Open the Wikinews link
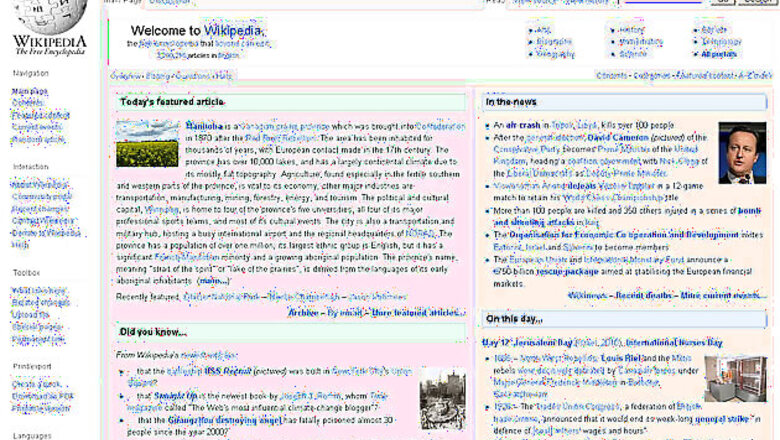This screenshot has height=440, width=780. click(x=587, y=295)
